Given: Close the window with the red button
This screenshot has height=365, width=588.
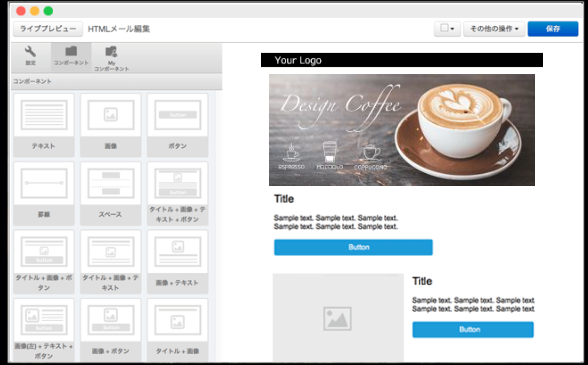Looking at the screenshot, I should click(x=21, y=11).
